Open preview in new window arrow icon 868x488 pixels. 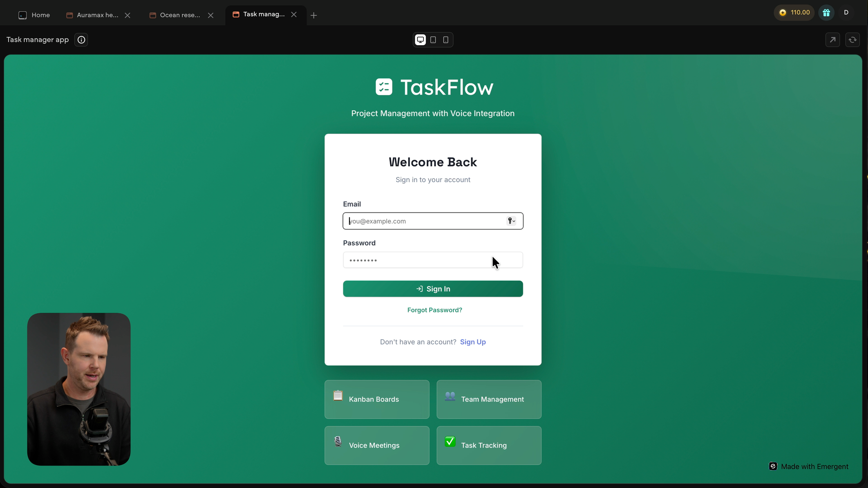click(x=832, y=40)
